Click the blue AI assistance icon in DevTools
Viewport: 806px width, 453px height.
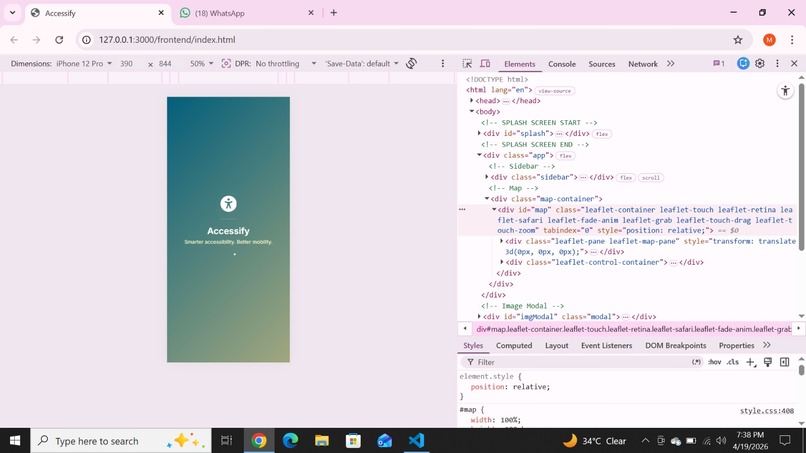click(x=743, y=63)
